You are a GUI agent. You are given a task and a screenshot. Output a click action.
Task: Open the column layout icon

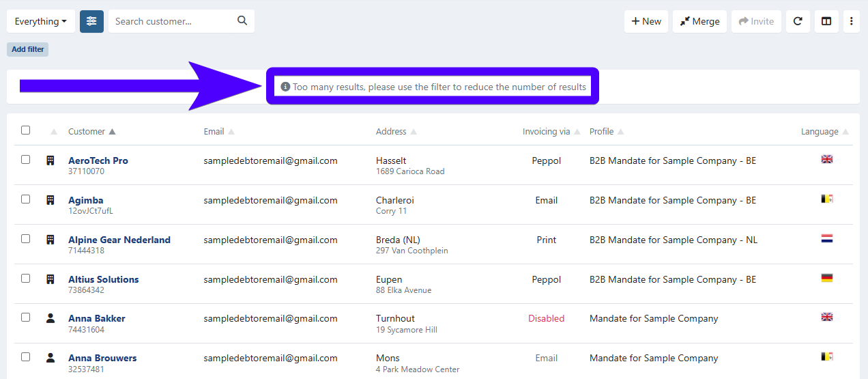pos(826,21)
